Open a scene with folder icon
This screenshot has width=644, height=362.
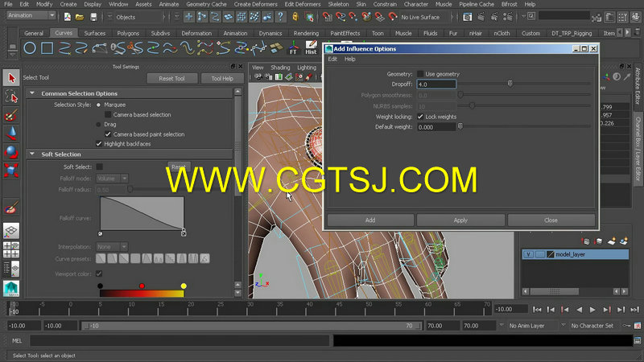point(80,17)
